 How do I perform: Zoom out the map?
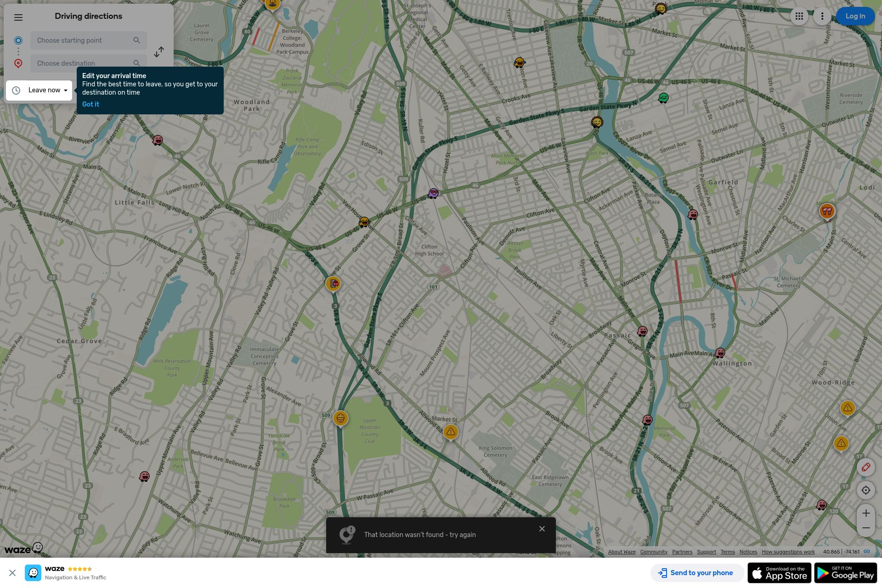tap(865, 528)
